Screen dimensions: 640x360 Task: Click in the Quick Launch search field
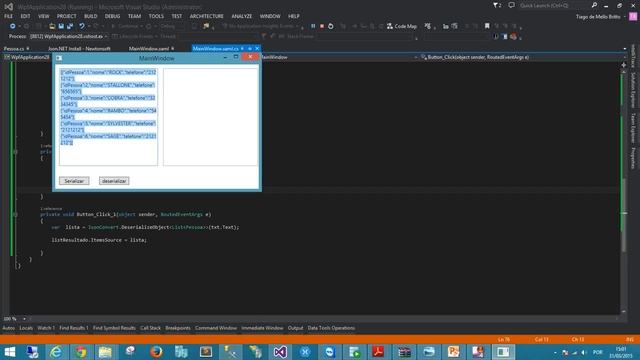pyautogui.click(x=553, y=5)
